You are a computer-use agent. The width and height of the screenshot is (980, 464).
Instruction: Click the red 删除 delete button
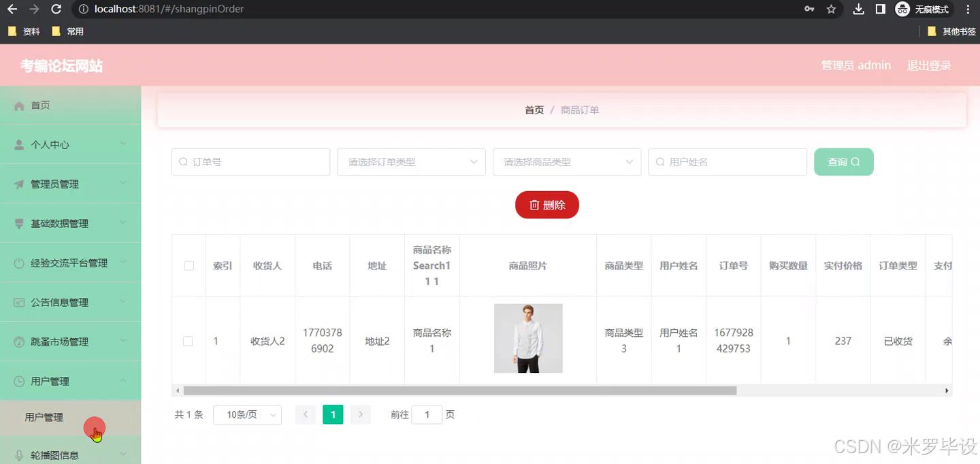click(546, 203)
